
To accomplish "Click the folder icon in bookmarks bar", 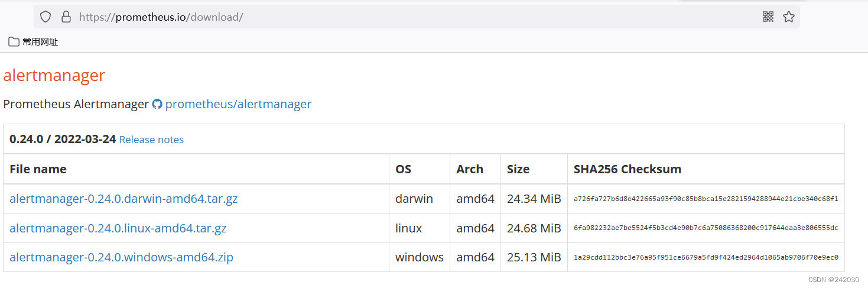I will 14,42.
